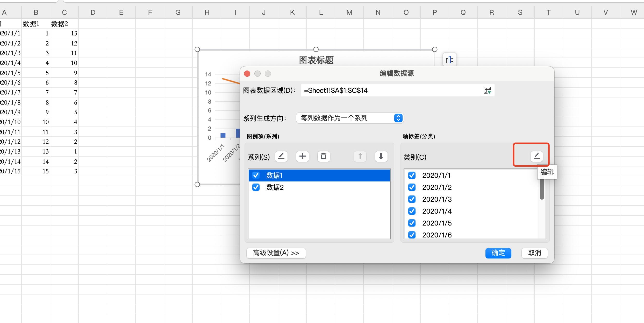The height and width of the screenshot is (323, 644).
Task: Uncheck the 数据2 series checkbox
Action: point(256,187)
